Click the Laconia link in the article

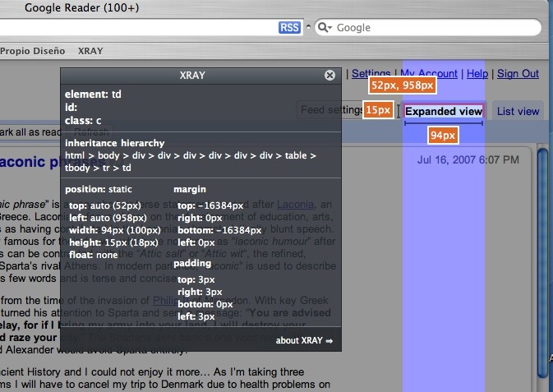coord(295,205)
